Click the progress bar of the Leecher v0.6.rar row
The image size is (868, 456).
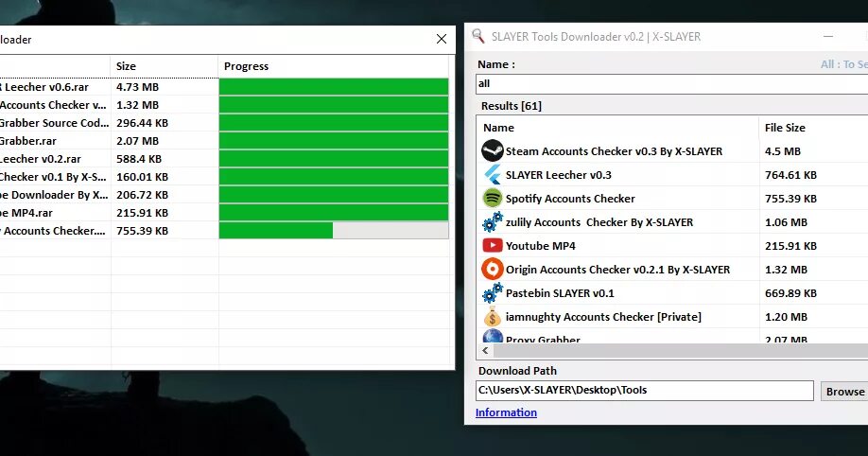(x=334, y=86)
